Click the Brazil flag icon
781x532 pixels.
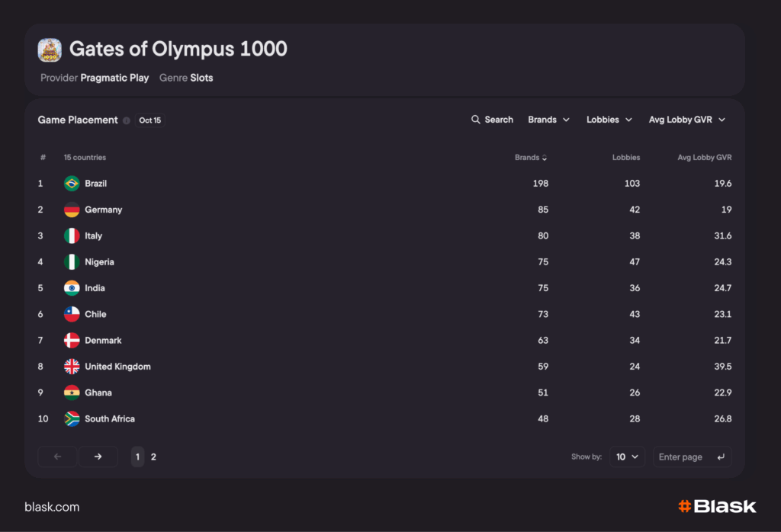(x=72, y=184)
